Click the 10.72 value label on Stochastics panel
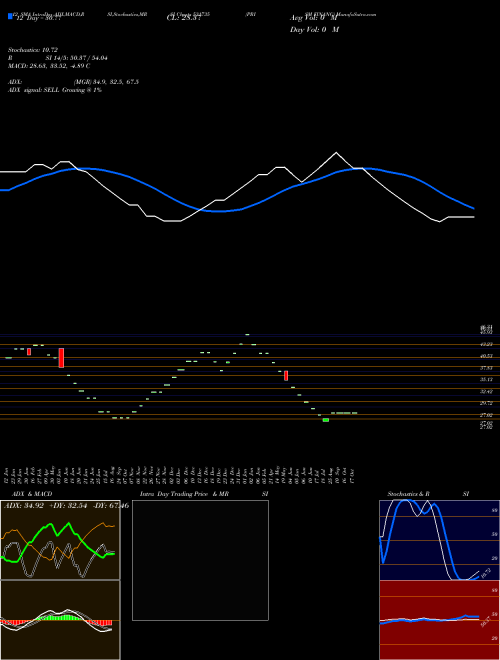The height and width of the screenshot is (660, 500). (486, 573)
